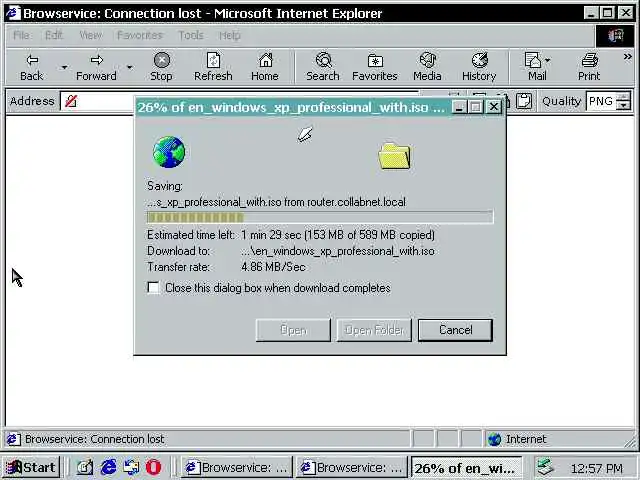This screenshot has height=480, width=640.
Task: Open the Help menu
Action: (x=230, y=36)
